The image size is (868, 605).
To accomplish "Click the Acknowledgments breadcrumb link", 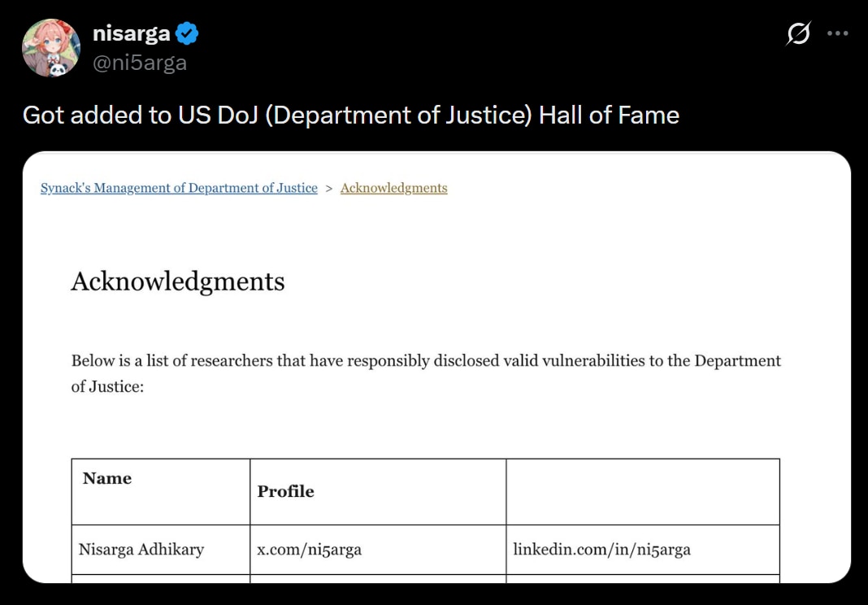I will click(393, 188).
